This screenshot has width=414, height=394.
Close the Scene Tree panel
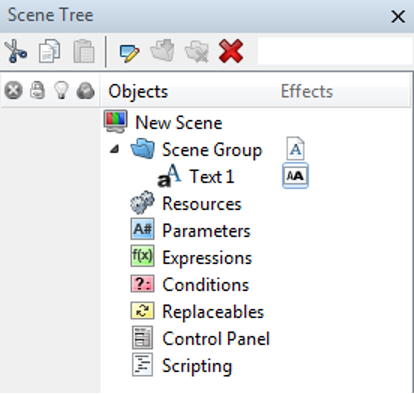click(398, 16)
